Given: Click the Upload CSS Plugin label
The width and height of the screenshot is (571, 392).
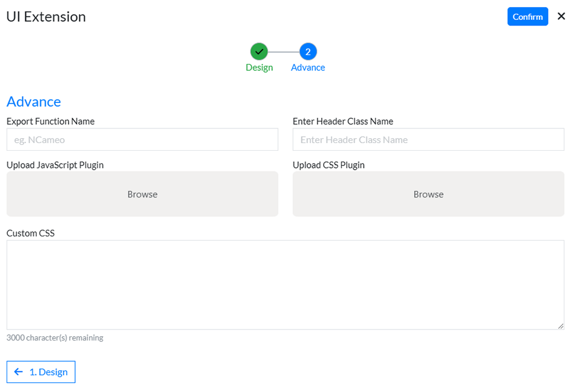Looking at the screenshot, I should [329, 165].
